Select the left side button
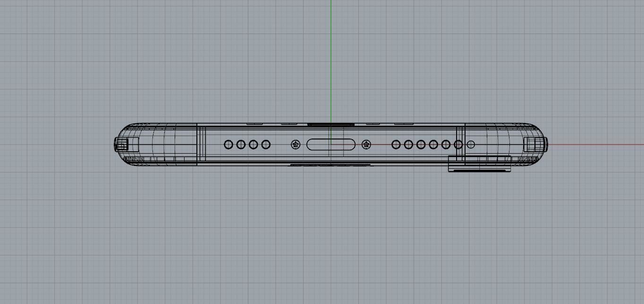This screenshot has height=304, width=644. [x=121, y=145]
